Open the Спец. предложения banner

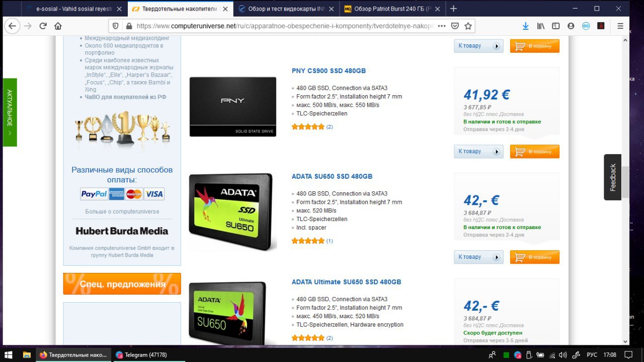[x=122, y=284]
